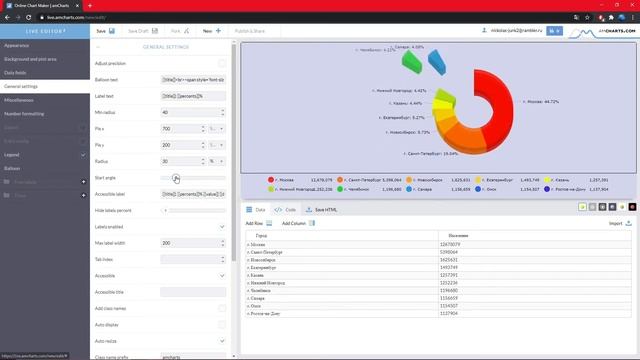Viewport: 640px width, 360px height.
Task: Click the Data tab list icon
Action: pyautogui.click(x=249, y=209)
